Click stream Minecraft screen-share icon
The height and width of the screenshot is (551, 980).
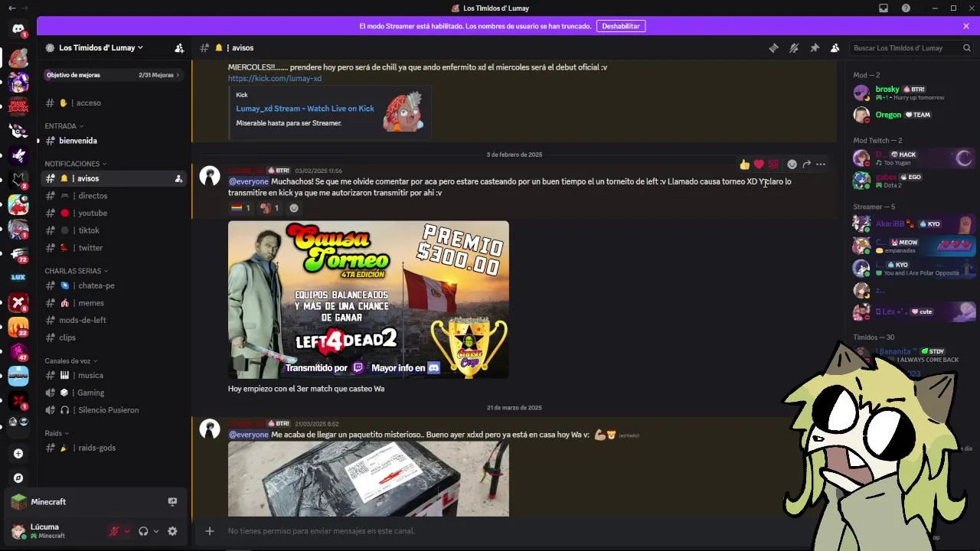pyautogui.click(x=172, y=502)
